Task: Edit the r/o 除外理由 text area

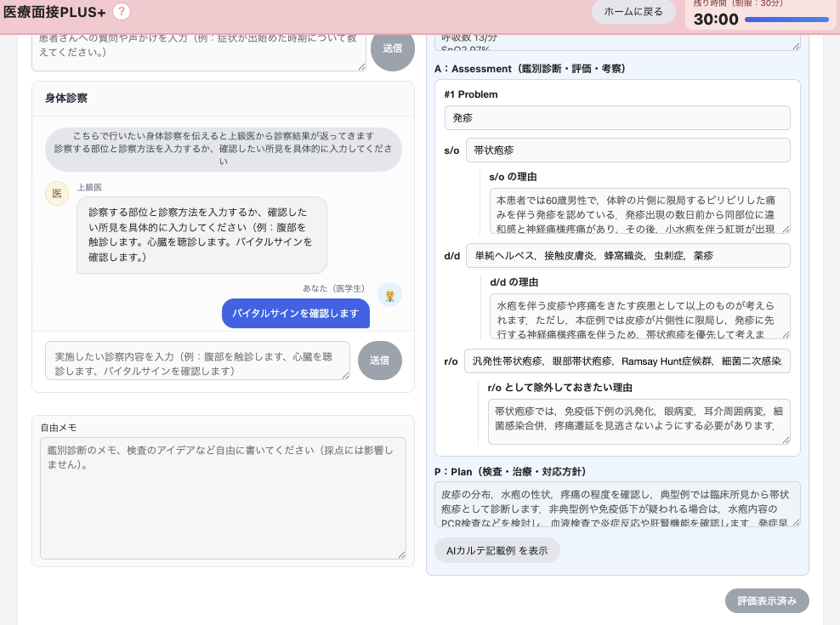Action: [639, 422]
